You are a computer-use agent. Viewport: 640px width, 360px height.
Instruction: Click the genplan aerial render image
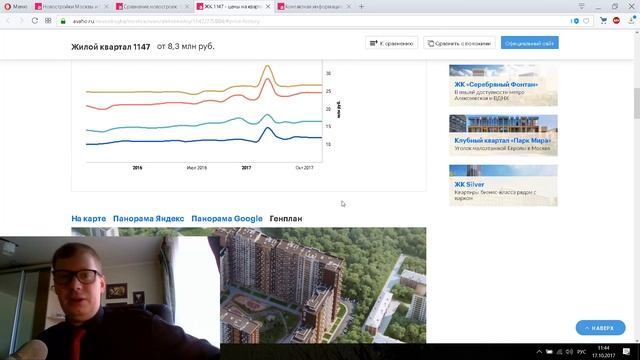point(322,285)
